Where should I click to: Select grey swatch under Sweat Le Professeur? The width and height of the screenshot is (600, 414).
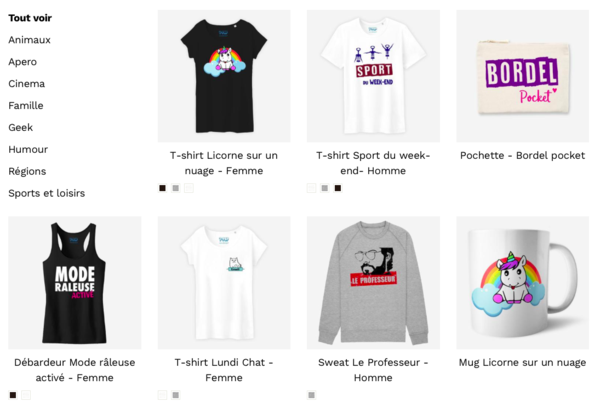click(311, 395)
